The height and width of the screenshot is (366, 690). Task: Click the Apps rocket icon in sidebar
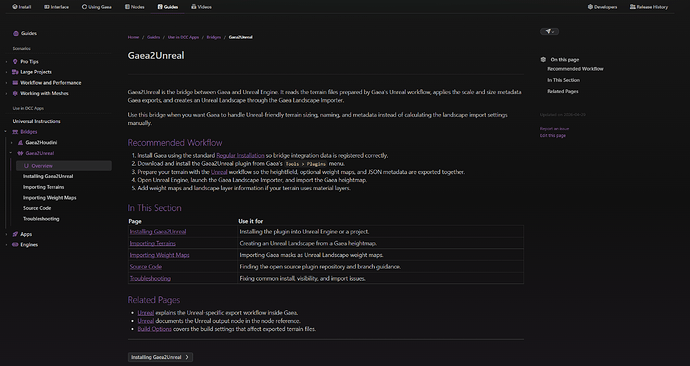pos(15,234)
